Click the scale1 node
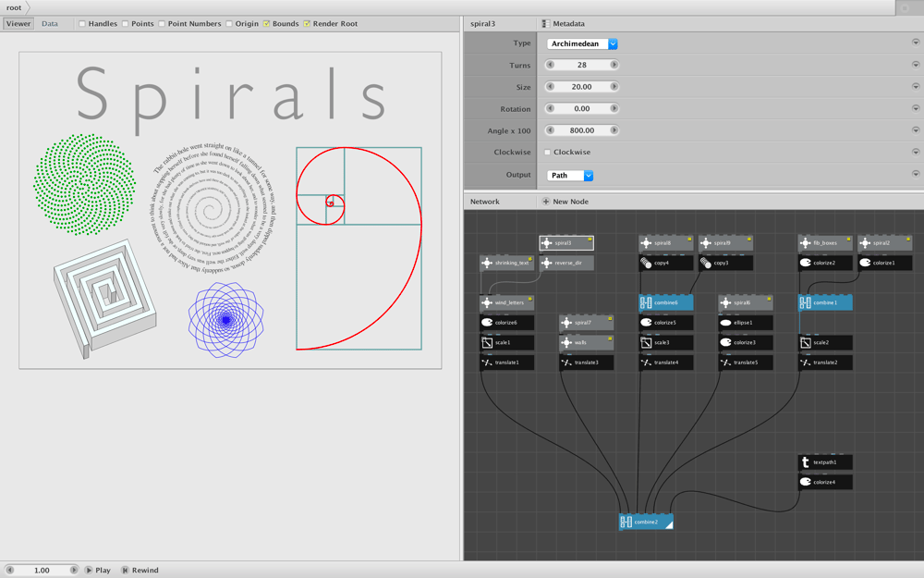This screenshot has width=924, height=578. (506, 343)
